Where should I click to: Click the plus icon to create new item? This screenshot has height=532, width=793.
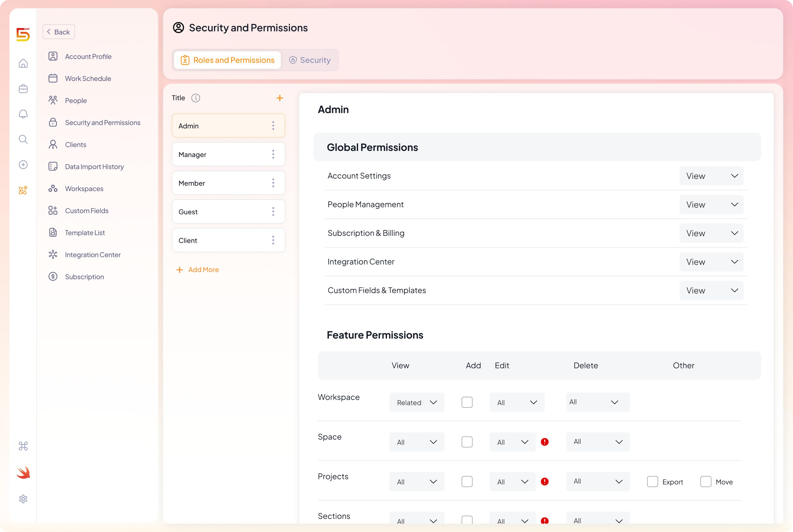tap(23, 165)
